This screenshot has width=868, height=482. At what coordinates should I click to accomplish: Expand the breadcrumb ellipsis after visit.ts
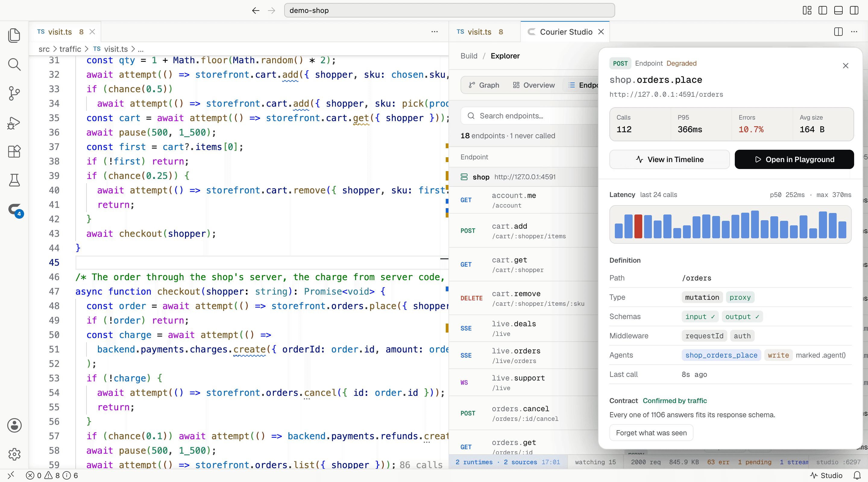(x=141, y=49)
